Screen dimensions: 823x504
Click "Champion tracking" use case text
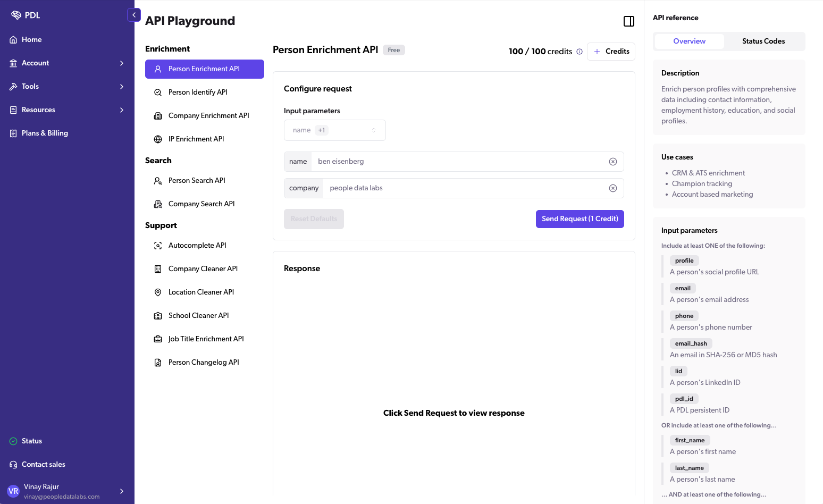point(702,184)
